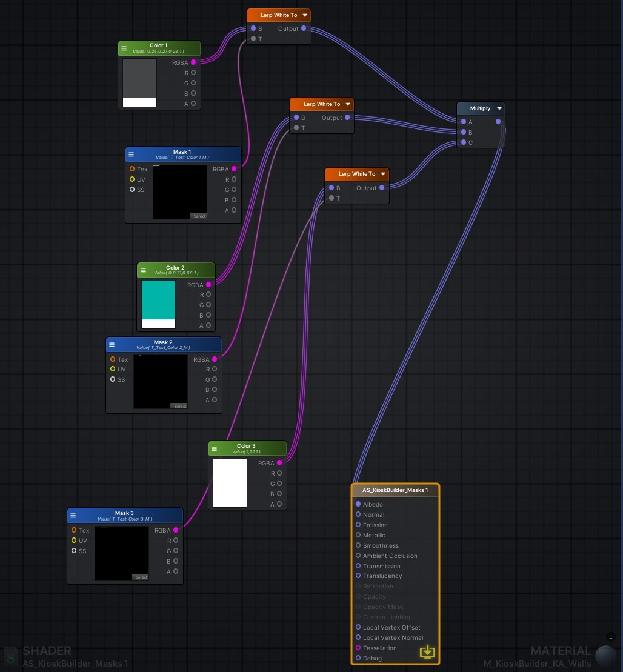The height and width of the screenshot is (672, 623).
Task: Open the Color 2 node hamburger menu
Action: coord(144,269)
